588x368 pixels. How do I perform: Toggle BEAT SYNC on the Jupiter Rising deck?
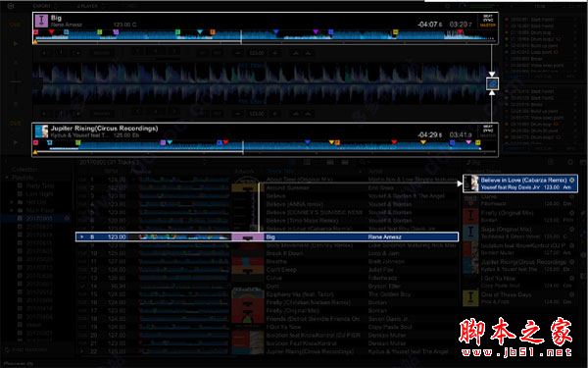[488, 129]
